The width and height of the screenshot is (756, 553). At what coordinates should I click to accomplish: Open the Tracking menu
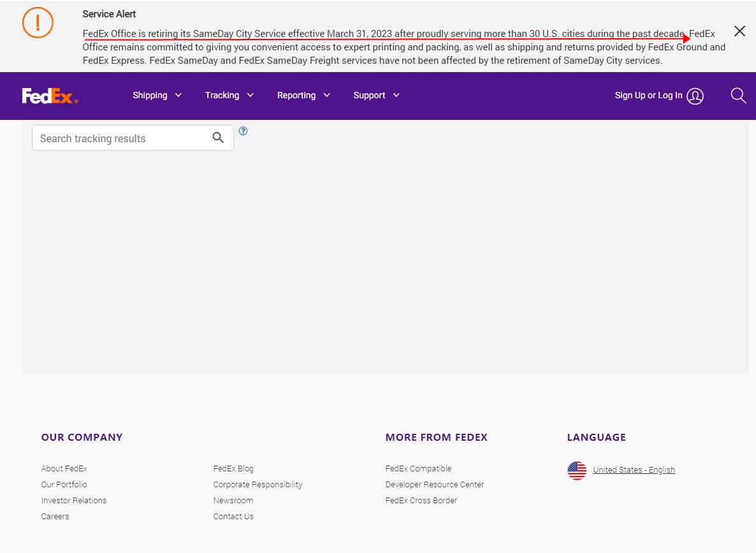[229, 96]
